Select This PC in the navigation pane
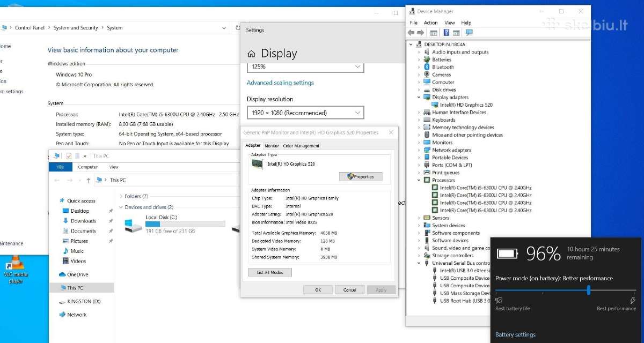Image resolution: width=644 pixels, height=343 pixels. coord(82,288)
